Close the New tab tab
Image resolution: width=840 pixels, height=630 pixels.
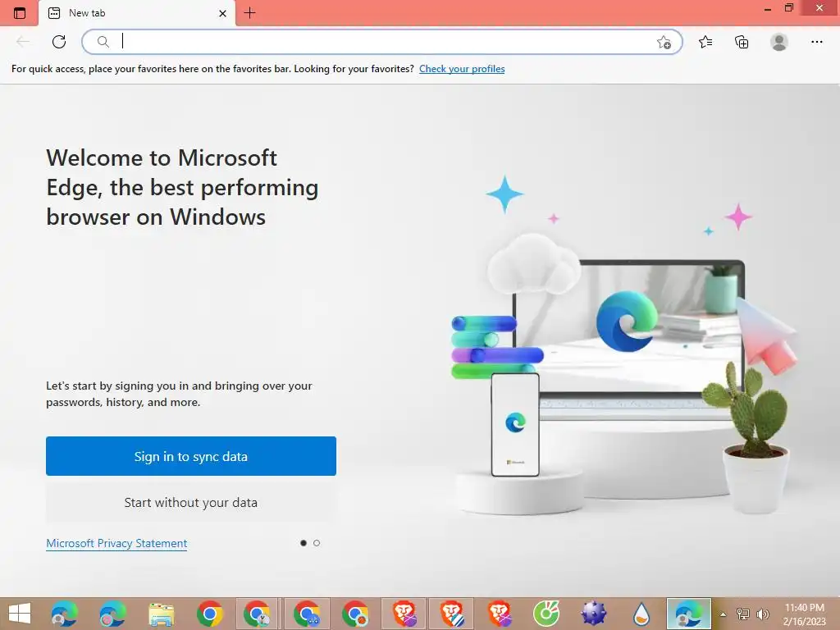pos(222,13)
